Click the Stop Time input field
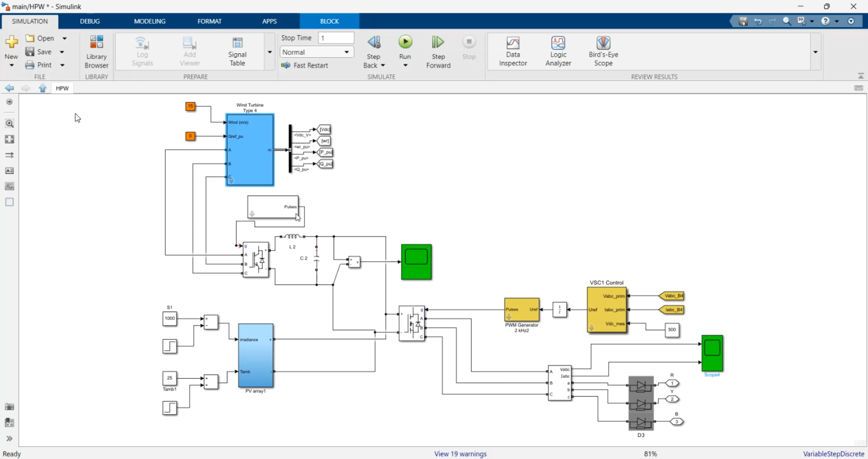Screen dimensions: 868x459 [x=336, y=38]
